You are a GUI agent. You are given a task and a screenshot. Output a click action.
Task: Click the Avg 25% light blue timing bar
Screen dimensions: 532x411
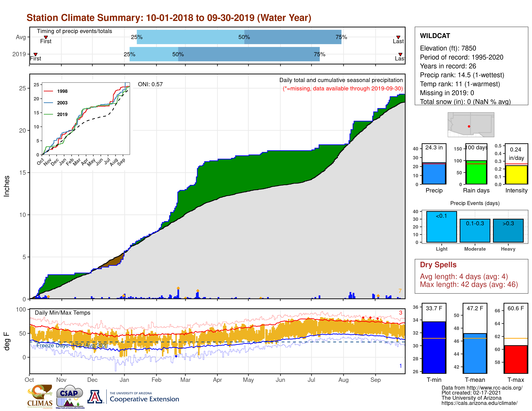point(191,37)
